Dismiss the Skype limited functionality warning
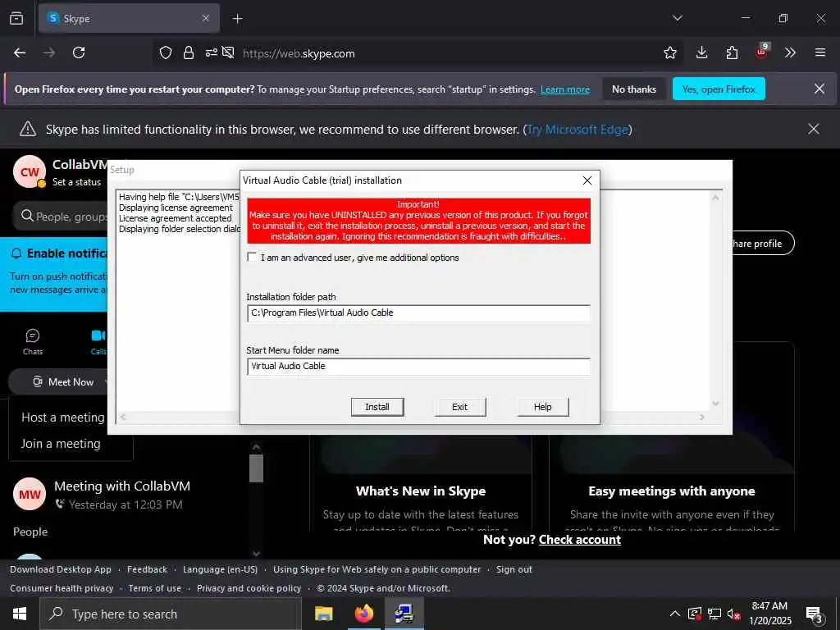 click(x=813, y=129)
